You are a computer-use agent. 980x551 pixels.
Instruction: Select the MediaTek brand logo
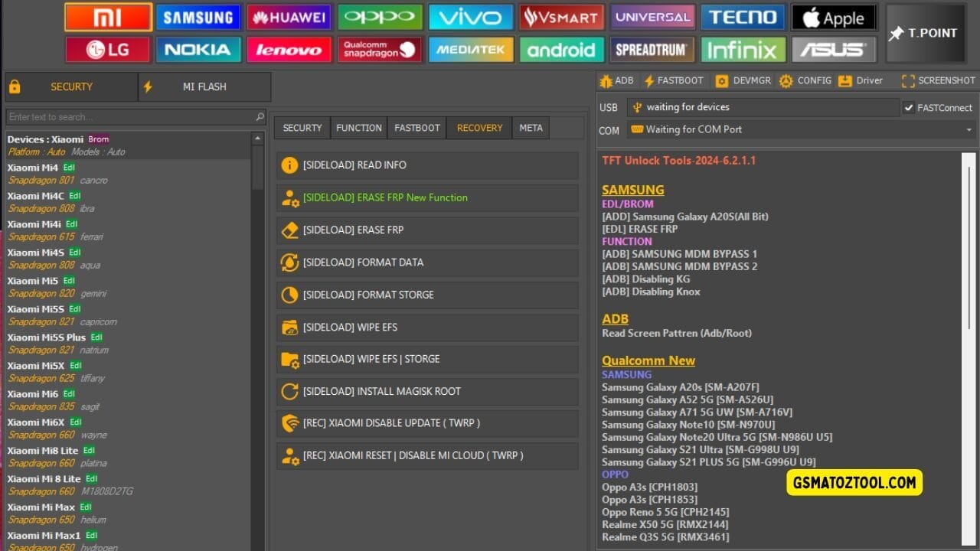point(470,49)
